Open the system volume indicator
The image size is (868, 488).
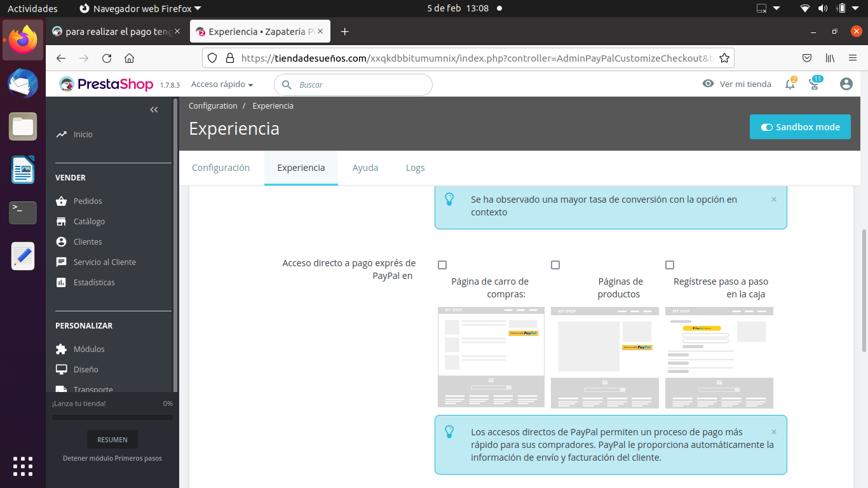(823, 8)
